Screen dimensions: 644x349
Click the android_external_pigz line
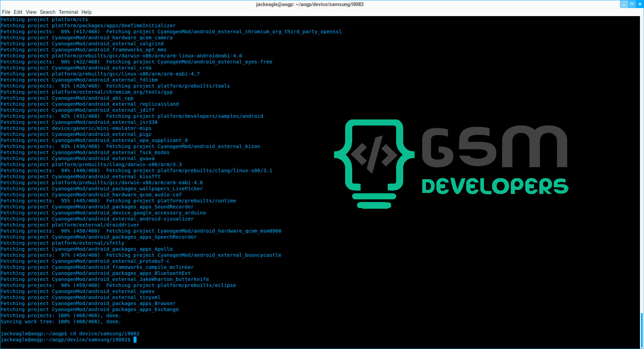pyautogui.click(x=76, y=135)
